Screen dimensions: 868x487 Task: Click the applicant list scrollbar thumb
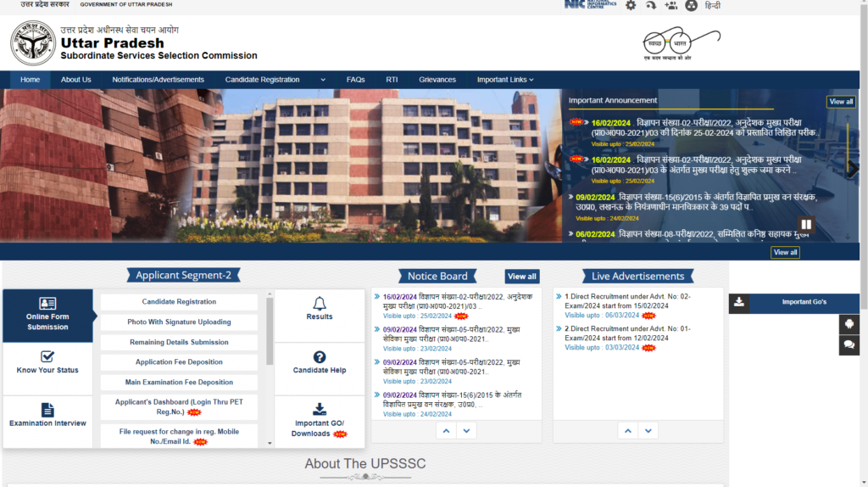[x=270, y=332]
